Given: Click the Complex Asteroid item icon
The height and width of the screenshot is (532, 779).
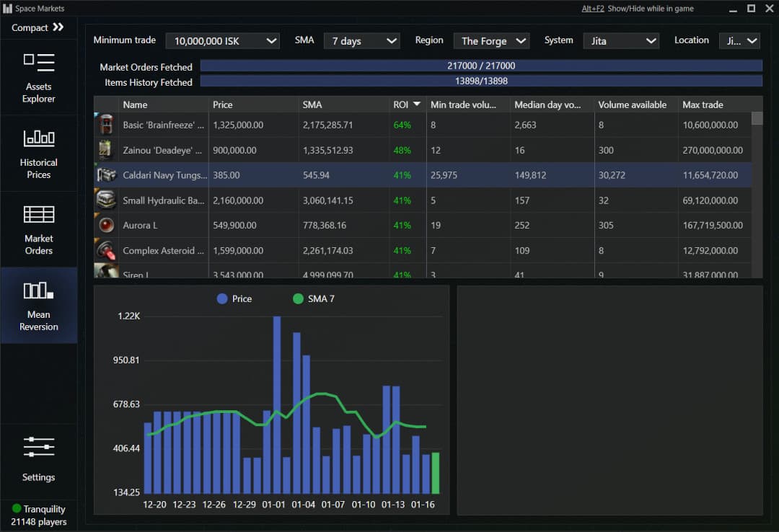Looking at the screenshot, I should [x=106, y=250].
